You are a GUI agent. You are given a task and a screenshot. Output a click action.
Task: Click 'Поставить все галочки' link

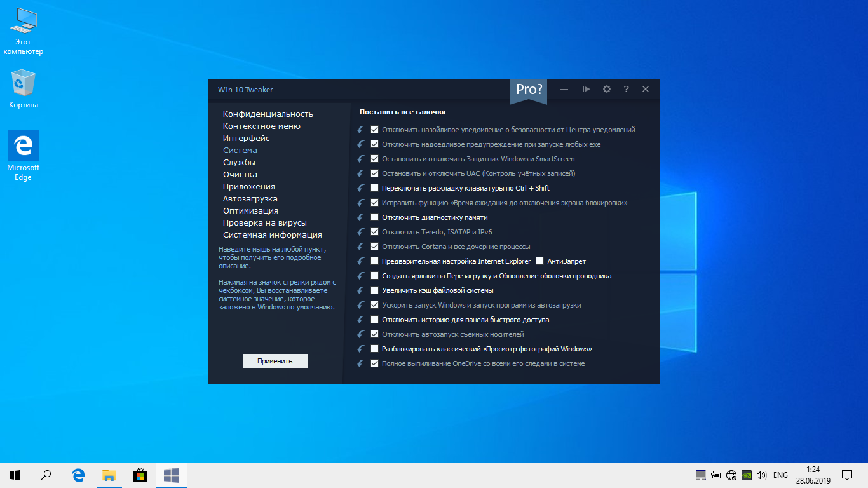(402, 112)
